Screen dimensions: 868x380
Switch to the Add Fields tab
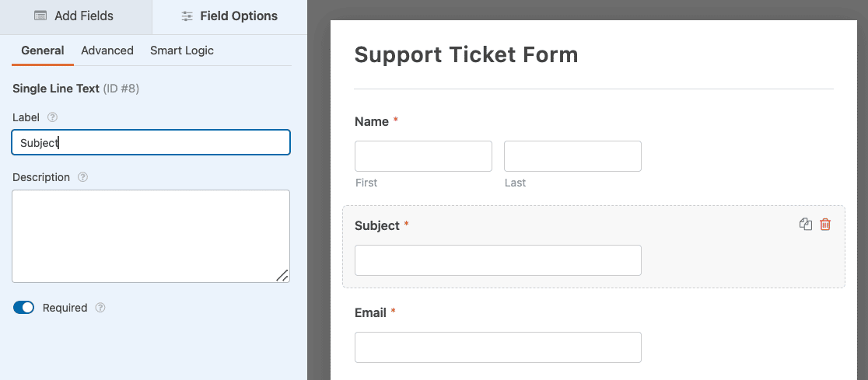(76, 16)
